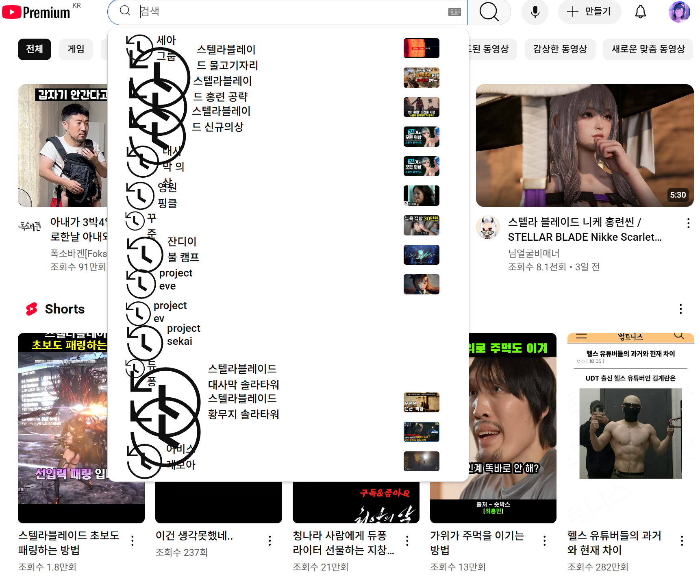Open Shorts section more options menu
This screenshot has width=700, height=588.
pyautogui.click(x=680, y=309)
